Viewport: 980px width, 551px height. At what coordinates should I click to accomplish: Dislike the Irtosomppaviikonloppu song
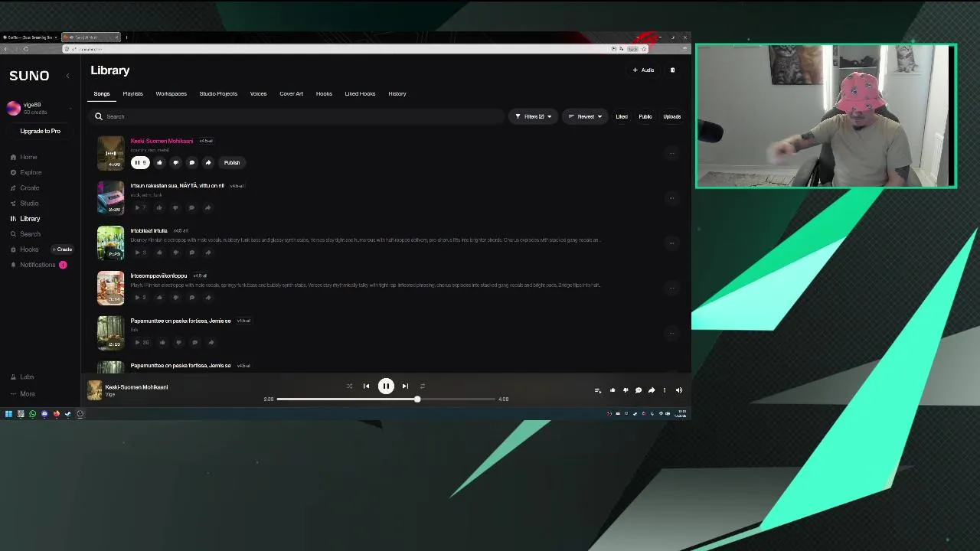[x=175, y=297]
